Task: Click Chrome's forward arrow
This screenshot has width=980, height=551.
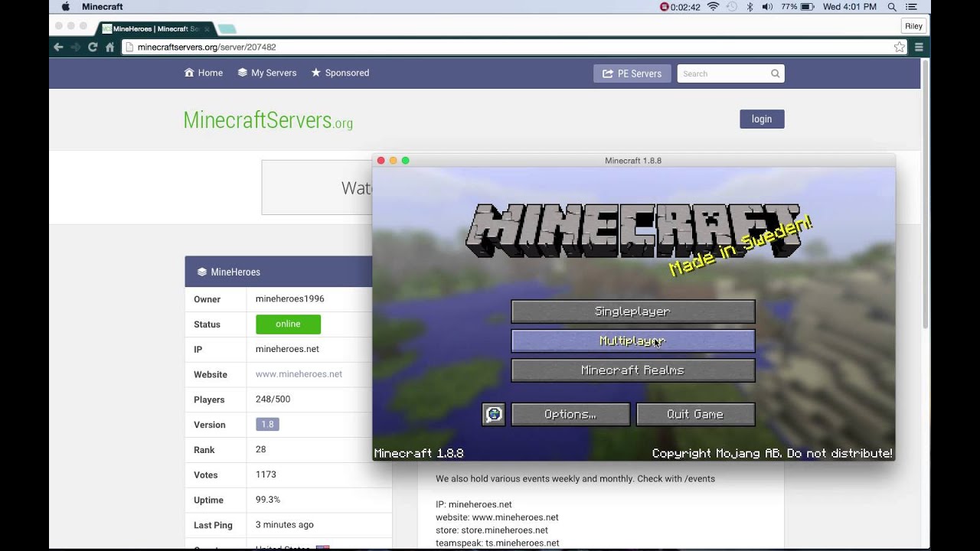Action: [75, 47]
